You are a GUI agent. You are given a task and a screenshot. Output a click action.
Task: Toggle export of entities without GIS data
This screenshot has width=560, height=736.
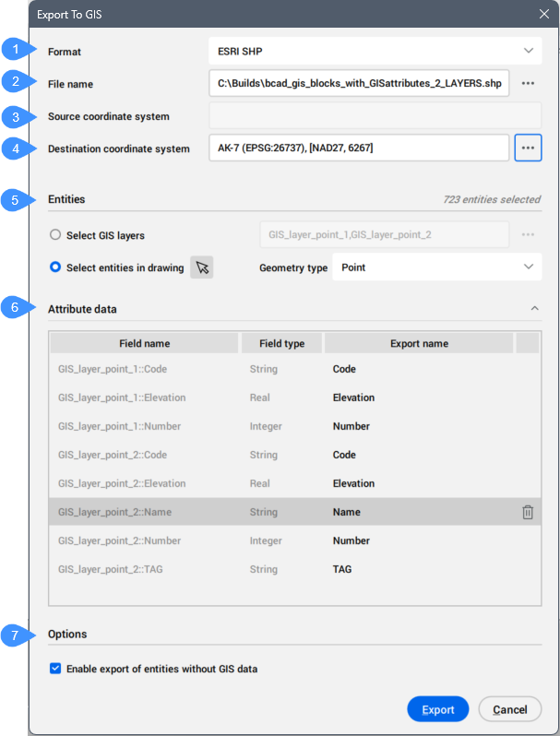click(x=56, y=669)
